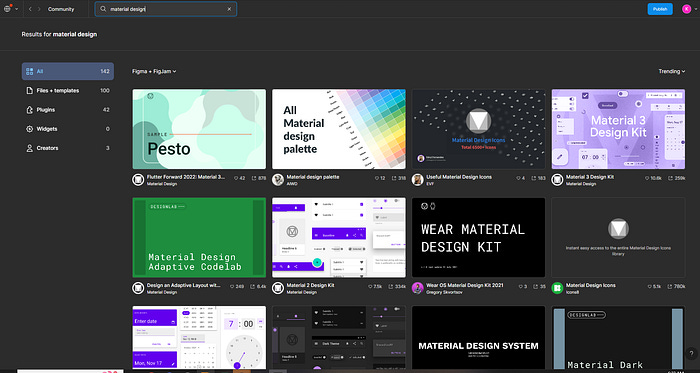Like the Material design palette file

pos(376,178)
